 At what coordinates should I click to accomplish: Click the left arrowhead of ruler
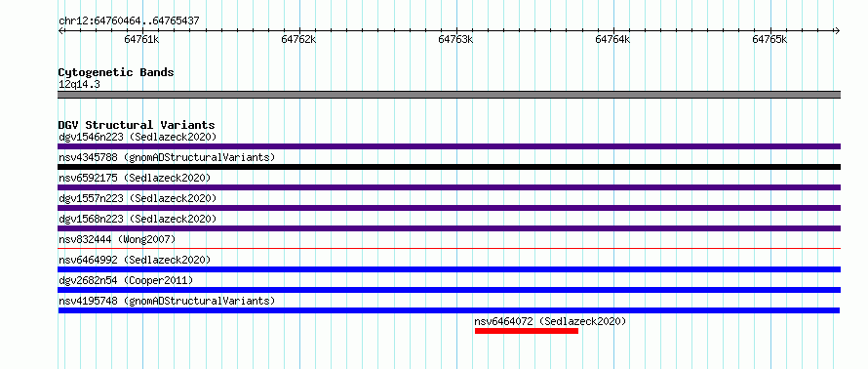point(60,30)
